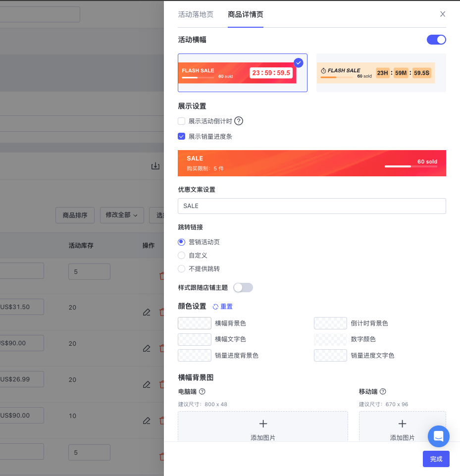Click the help icon beside 展示活动倒计时

(x=239, y=121)
